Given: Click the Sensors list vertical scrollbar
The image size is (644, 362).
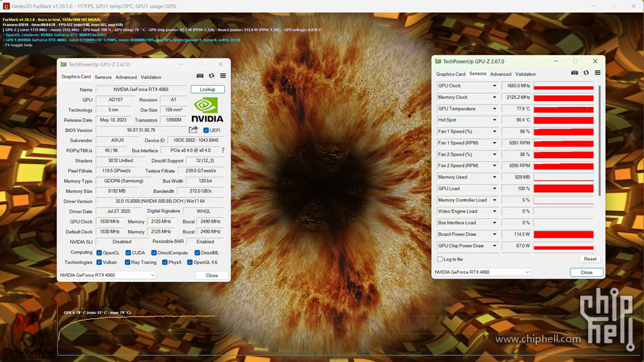Looking at the screenshot, I should 599,141.
